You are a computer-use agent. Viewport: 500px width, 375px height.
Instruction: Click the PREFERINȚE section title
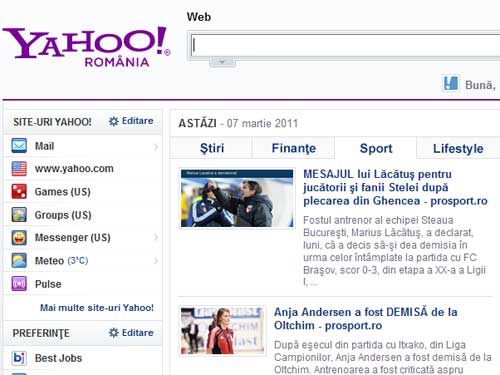pos(41,333)
